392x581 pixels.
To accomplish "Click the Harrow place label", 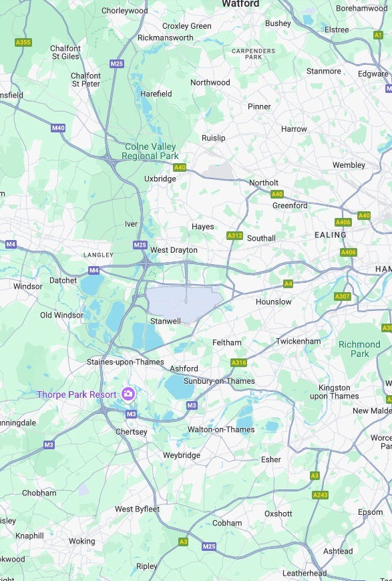I will [x=294, y=129].
